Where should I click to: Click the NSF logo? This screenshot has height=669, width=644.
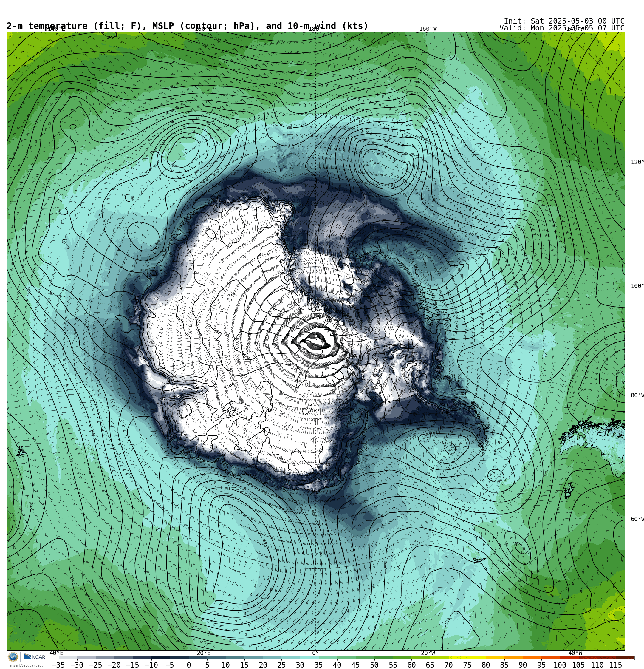13,657
